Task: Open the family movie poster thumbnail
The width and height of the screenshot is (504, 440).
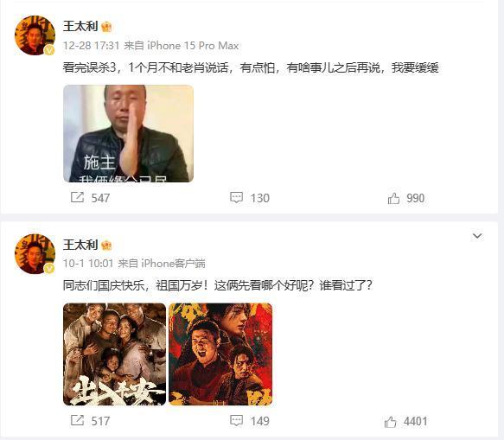Action: tap(114, 354)
